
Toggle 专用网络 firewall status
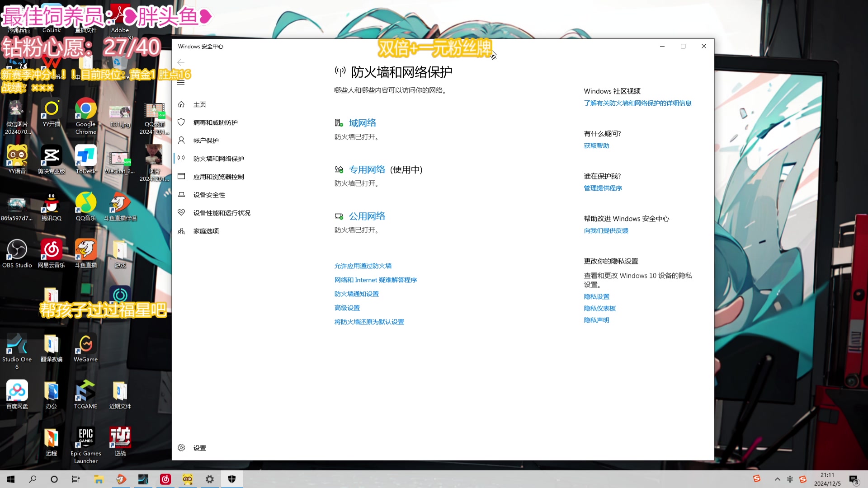(x=367, y=169)
